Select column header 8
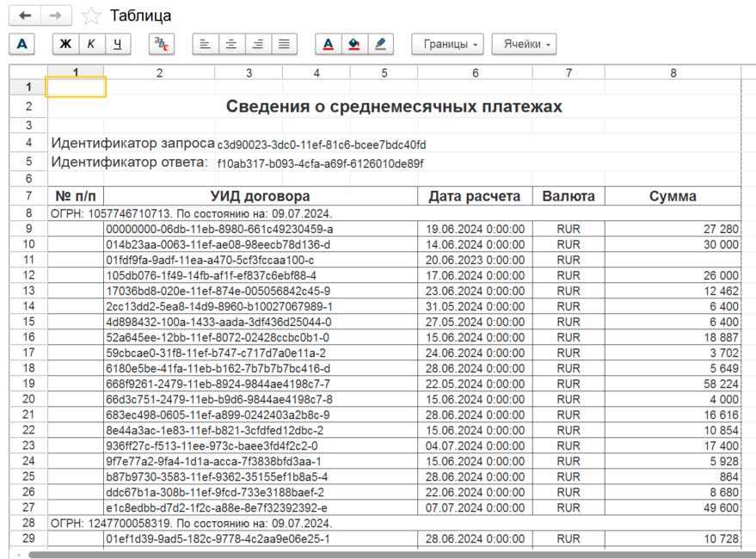 click(673, 73)
